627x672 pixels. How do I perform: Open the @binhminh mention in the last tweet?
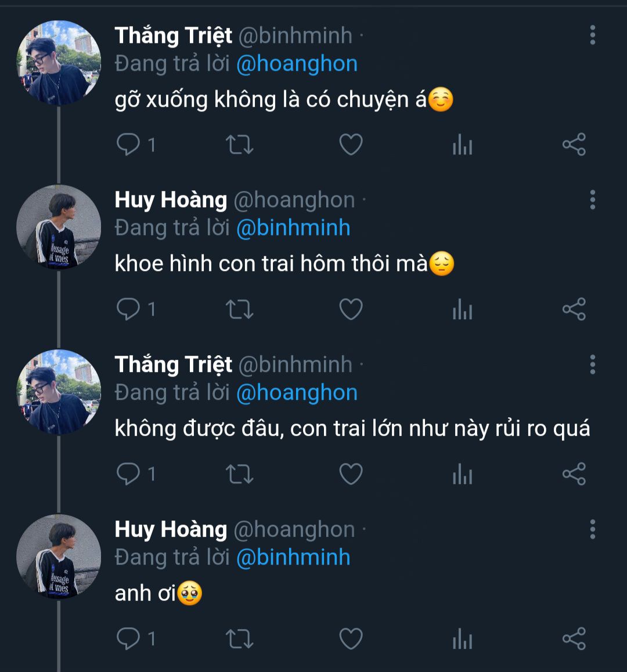click(x=293, y=558)
